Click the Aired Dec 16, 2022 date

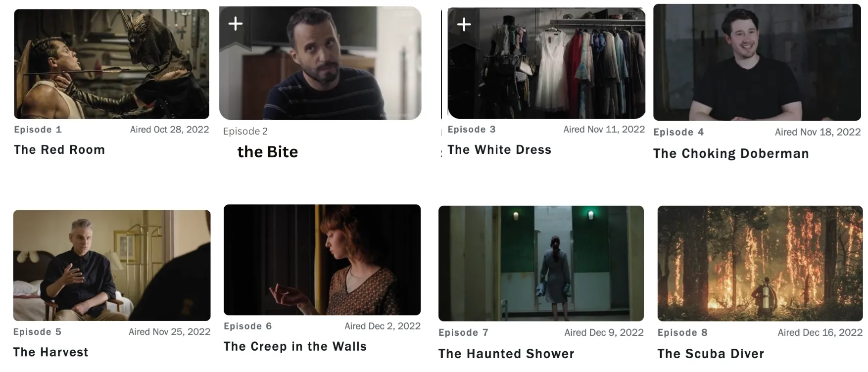pos(820,332)
